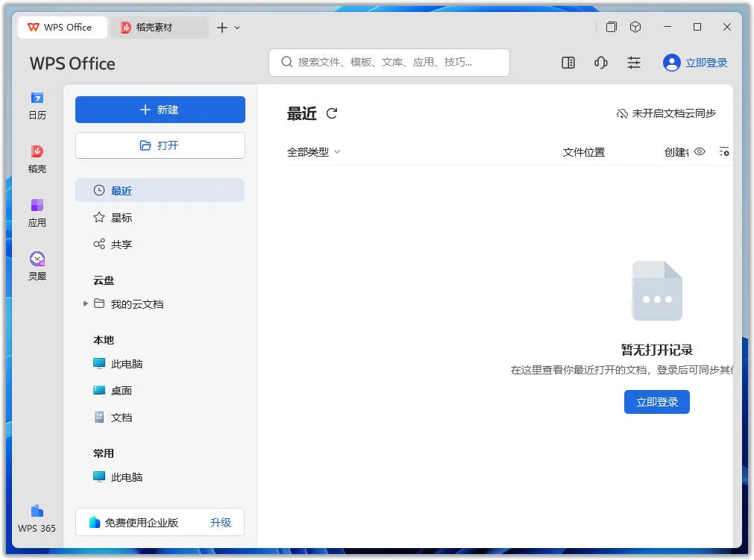754x560 pixels.
Task: Click the 立即登录 link in header
Action: [706, 63]
